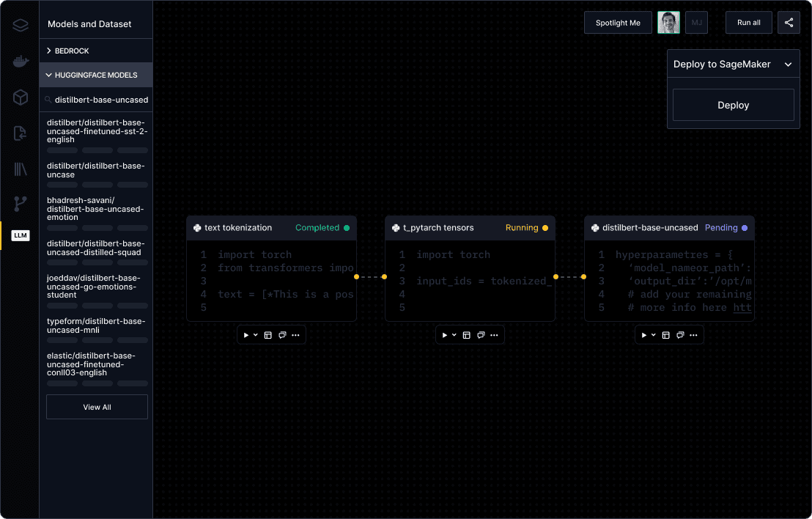This screenshot has width=812, height=519.
Task: Open the file export sidebar icon
Action: [x=20, y=133]
